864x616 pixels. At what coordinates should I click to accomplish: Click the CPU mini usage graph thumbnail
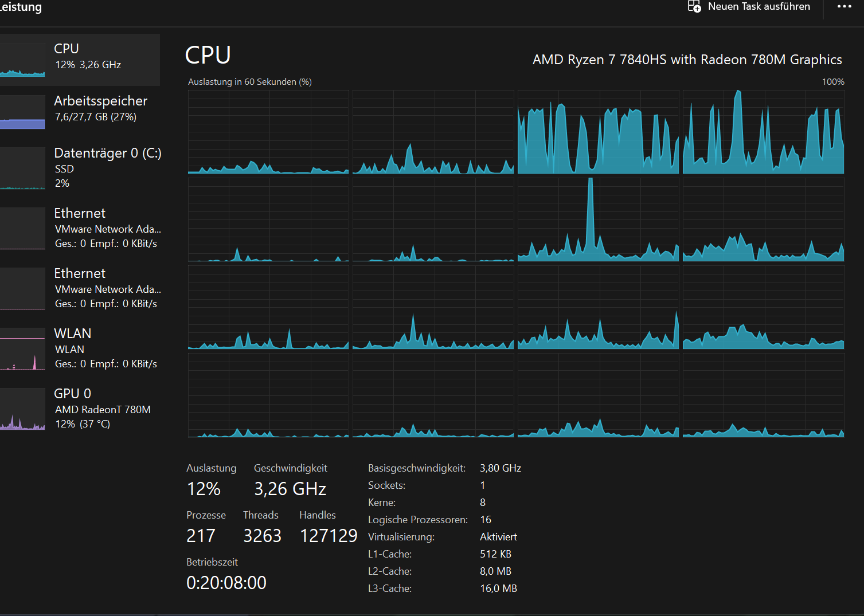pos(22,60)
